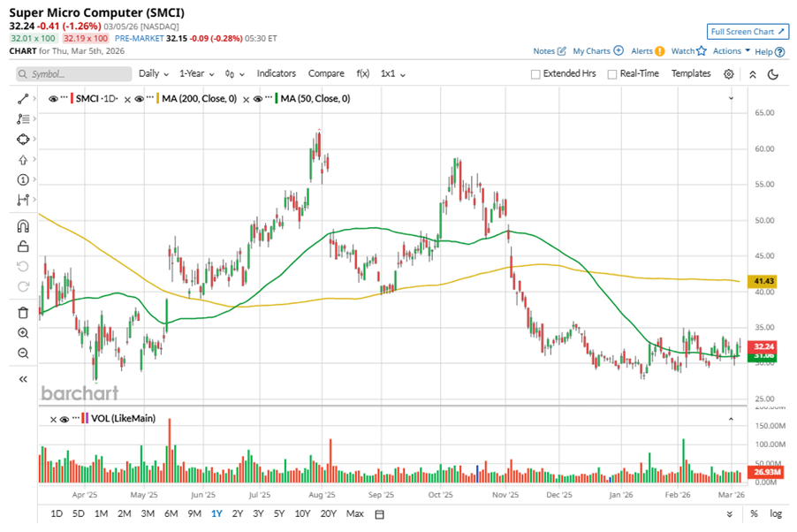
Task: Collapse the volume pane chevron
Action: pos(731,419)
